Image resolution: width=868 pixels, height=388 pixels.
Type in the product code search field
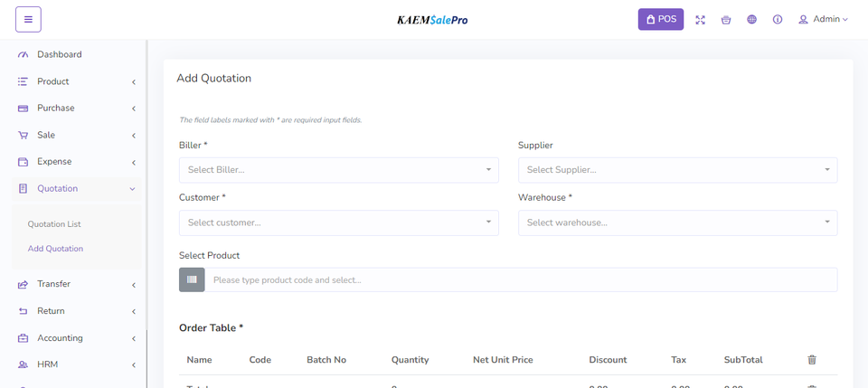coord(521,279)
